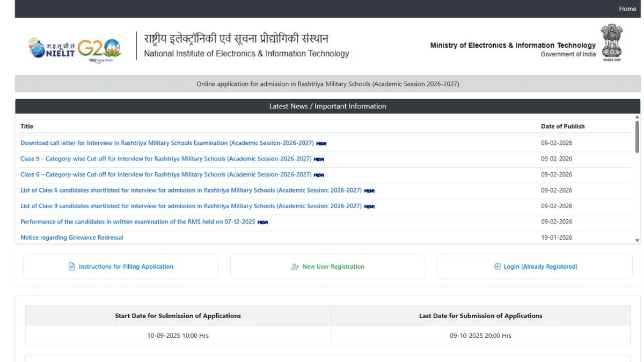
Task: View List of Class 9 shortlisted candidates
Action: (191, 206)
